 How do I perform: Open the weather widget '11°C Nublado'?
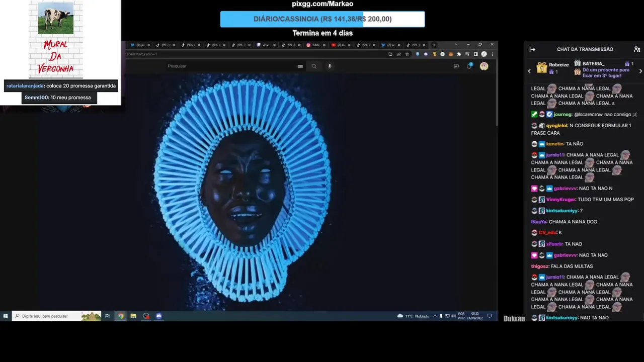coord(414,316)
